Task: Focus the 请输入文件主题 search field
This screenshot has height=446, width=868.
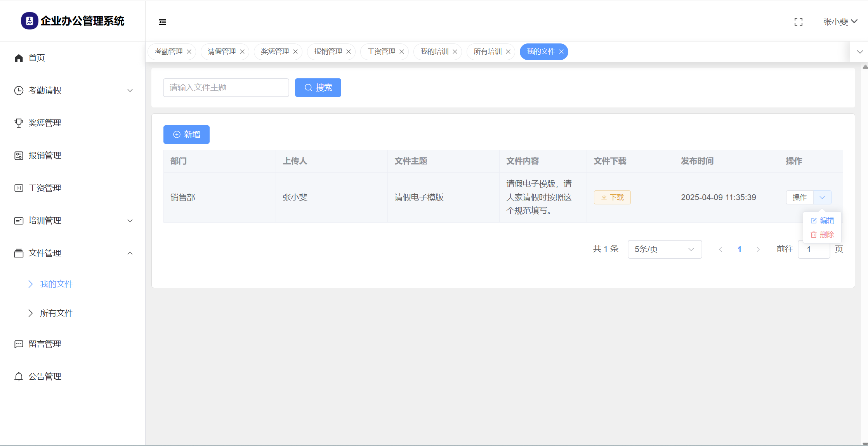Action: click(226, 88)
